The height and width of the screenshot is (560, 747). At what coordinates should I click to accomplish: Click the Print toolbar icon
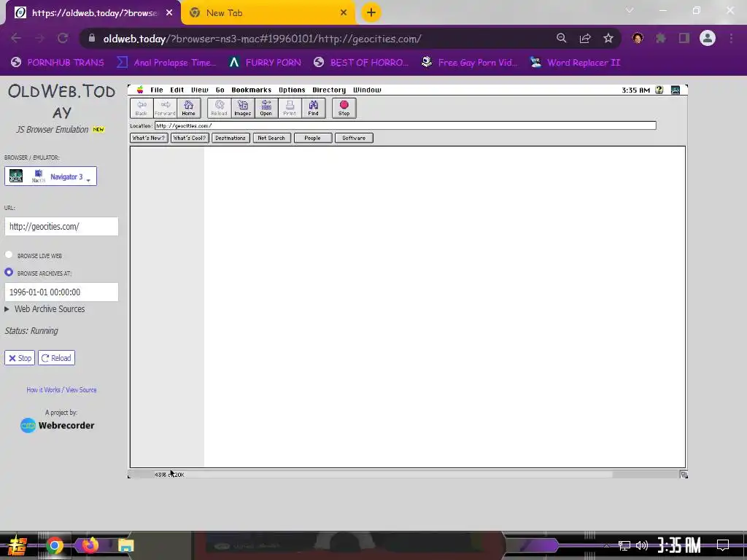tap(290, 108)
